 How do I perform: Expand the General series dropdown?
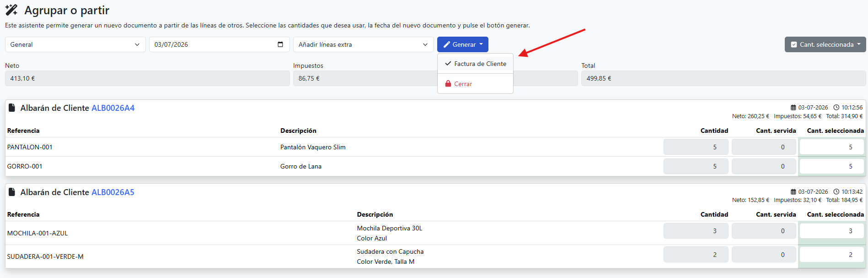coord(75,44)
